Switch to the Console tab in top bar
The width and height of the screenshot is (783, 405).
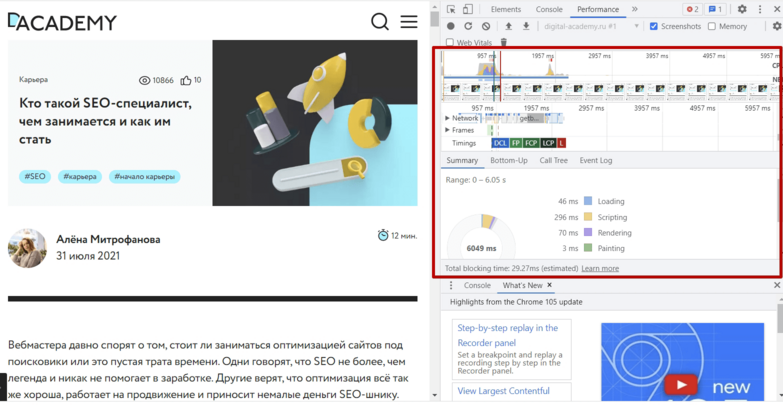[549, 9]
